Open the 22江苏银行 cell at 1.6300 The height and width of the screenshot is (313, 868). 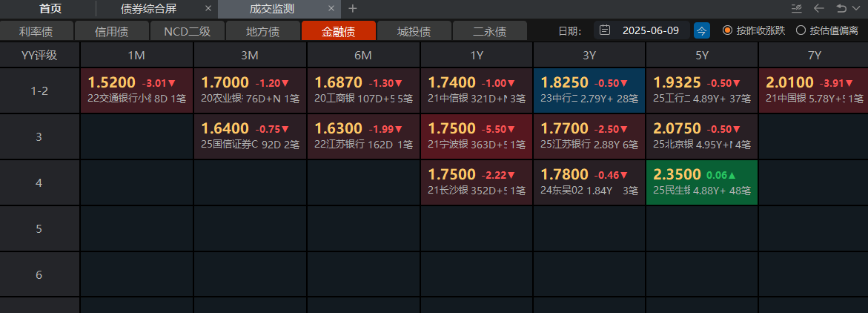[363, 136]
